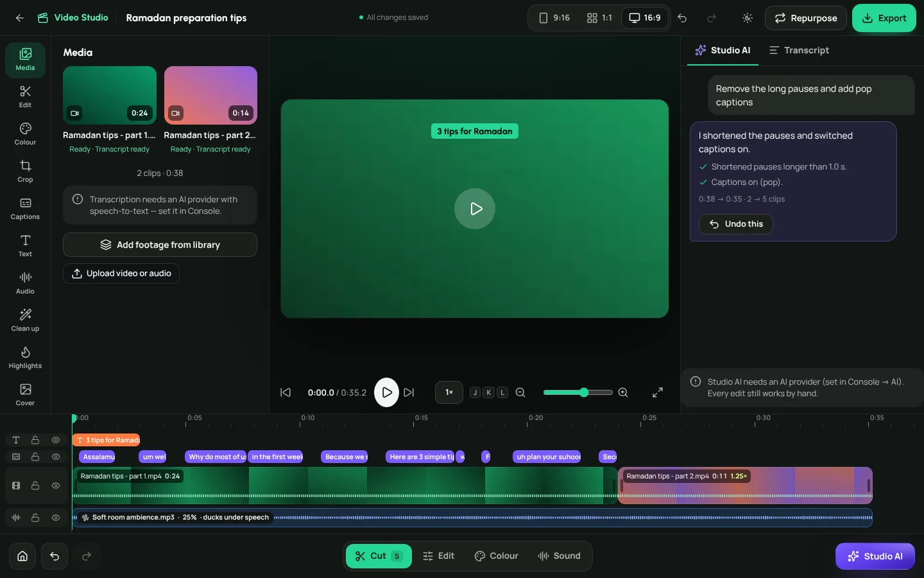924x578 pixels.
Task: Toggle the captions track lock
Action: click(35, 457)
